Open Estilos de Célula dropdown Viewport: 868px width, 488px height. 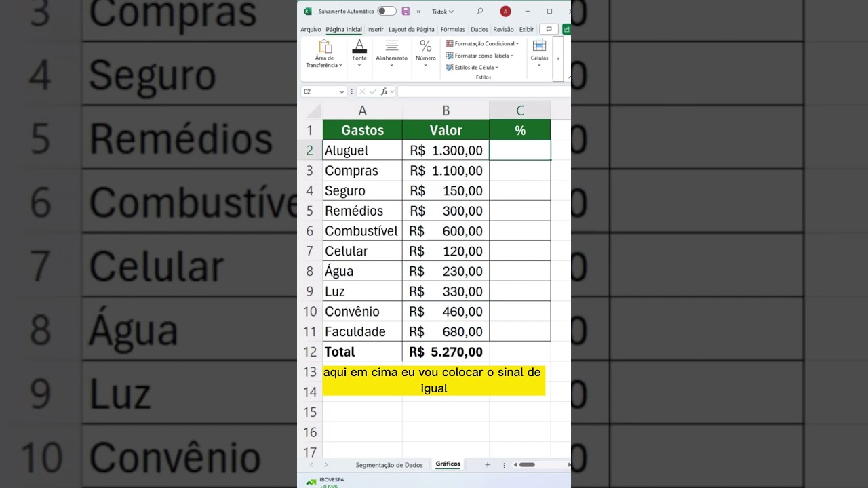point(472,68)
